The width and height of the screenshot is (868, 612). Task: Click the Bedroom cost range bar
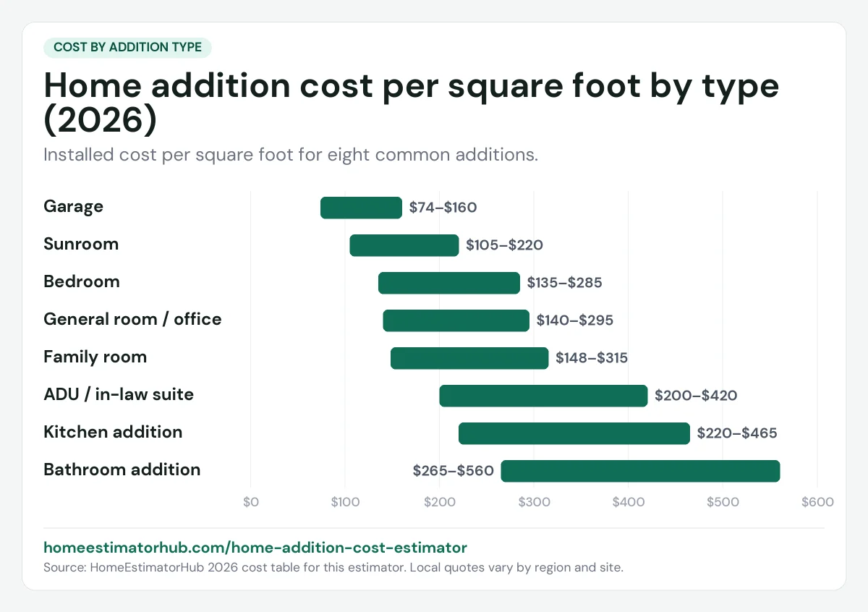449,283
